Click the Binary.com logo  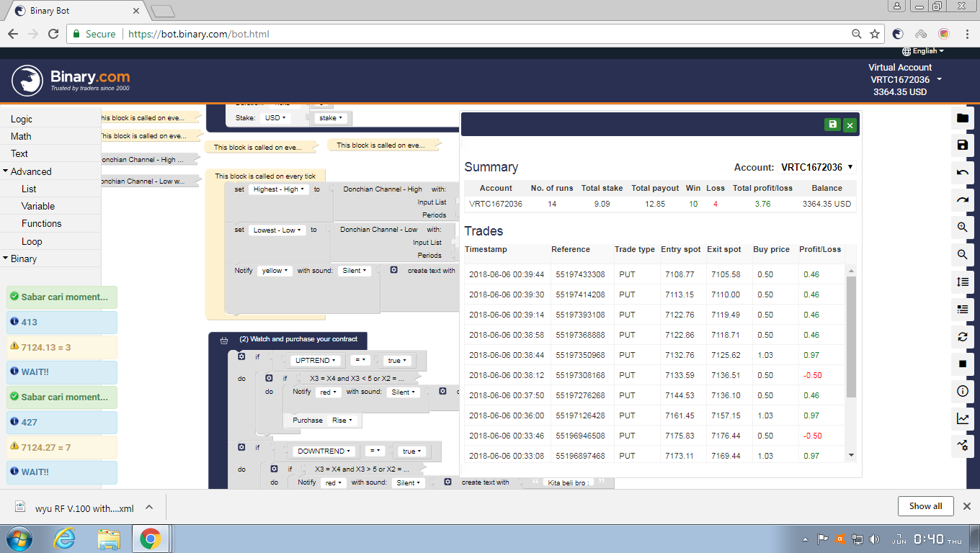pos(71,80)
